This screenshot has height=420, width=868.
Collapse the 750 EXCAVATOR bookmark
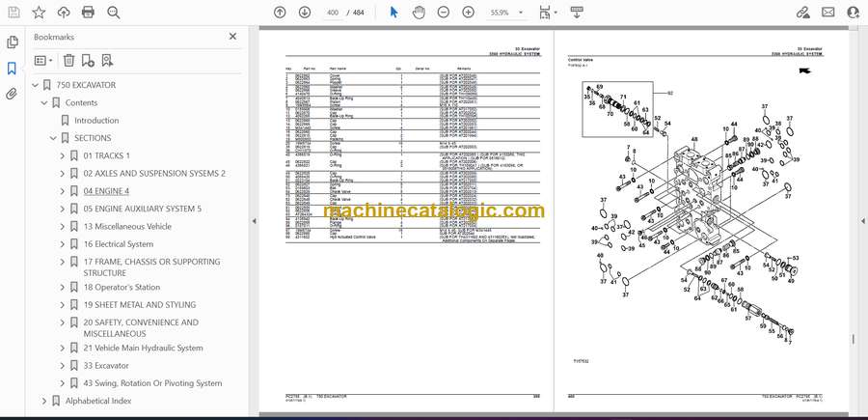(x=36, y=85)
